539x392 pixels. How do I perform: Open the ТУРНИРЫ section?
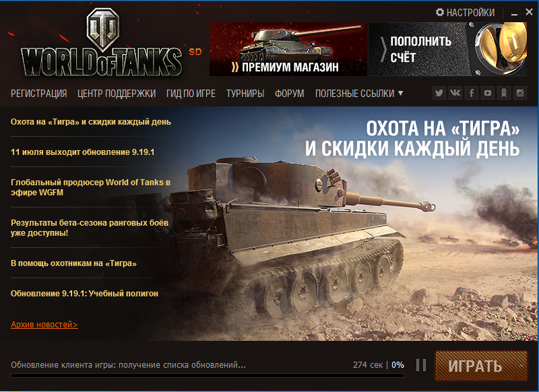coord(245,94)
